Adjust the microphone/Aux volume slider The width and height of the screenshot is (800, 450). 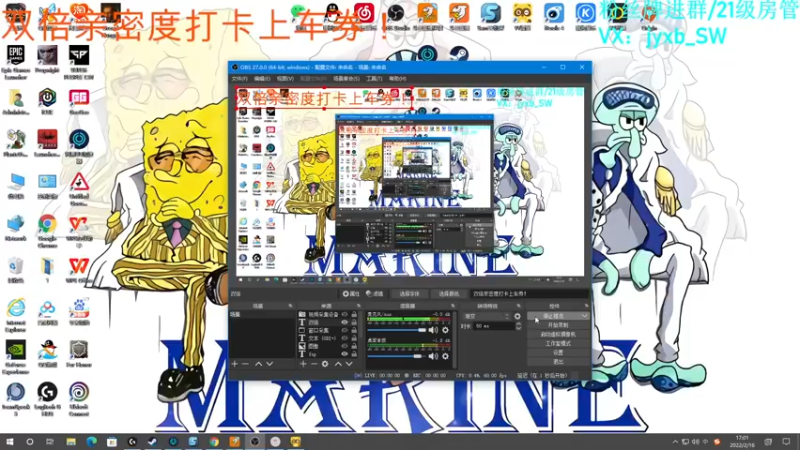click(397, 330)
